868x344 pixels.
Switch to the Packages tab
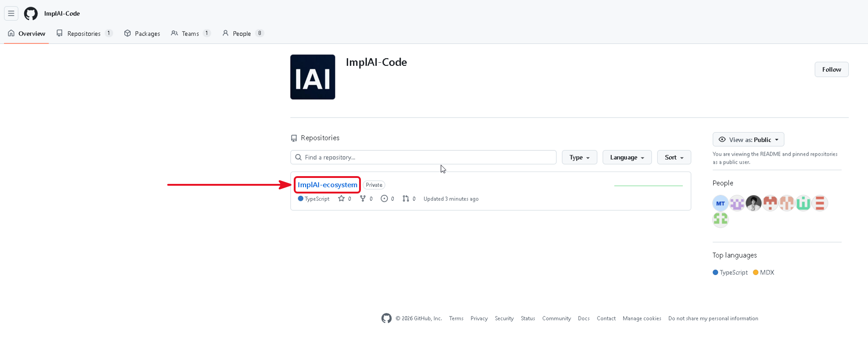click(142, 33)
